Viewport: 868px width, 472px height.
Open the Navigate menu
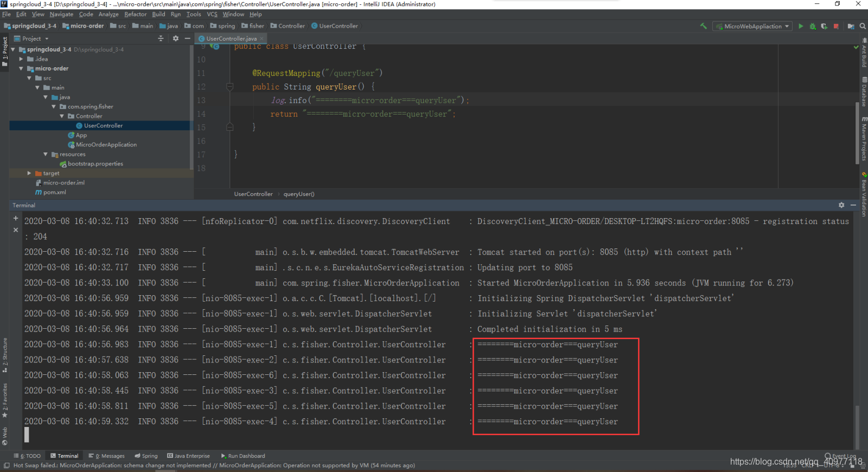61,14
